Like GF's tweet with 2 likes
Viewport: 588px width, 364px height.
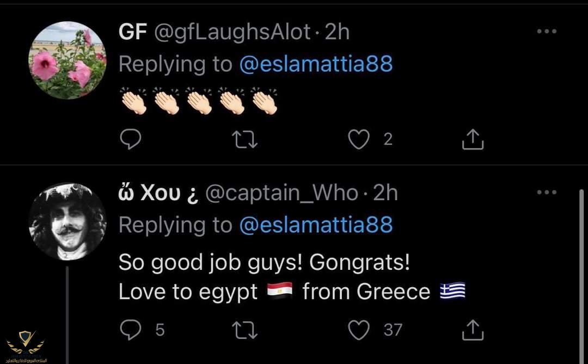click(359, 140)
